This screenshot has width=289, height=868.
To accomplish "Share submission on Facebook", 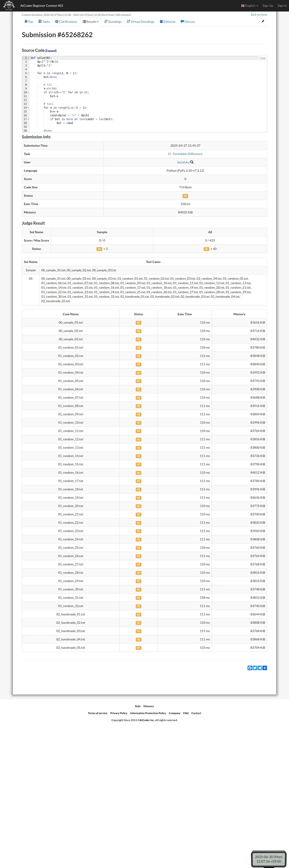I will 250,667.
